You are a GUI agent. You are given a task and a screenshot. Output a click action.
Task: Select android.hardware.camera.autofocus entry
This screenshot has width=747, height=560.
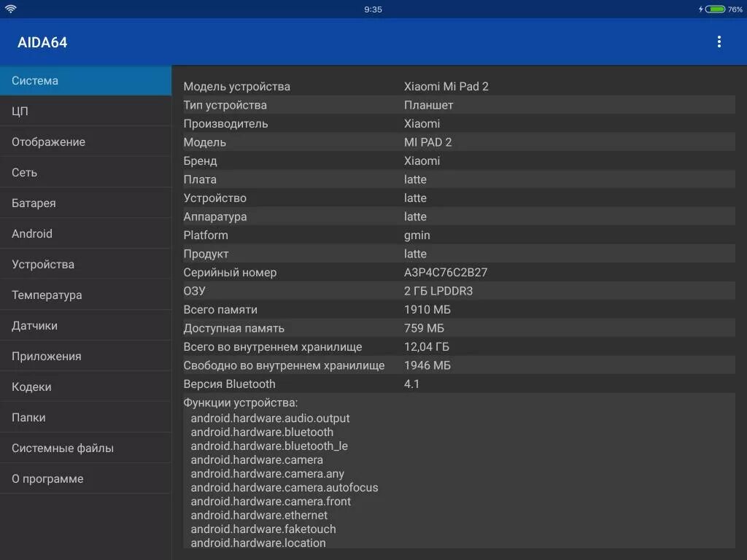click(x=285, y=488)
